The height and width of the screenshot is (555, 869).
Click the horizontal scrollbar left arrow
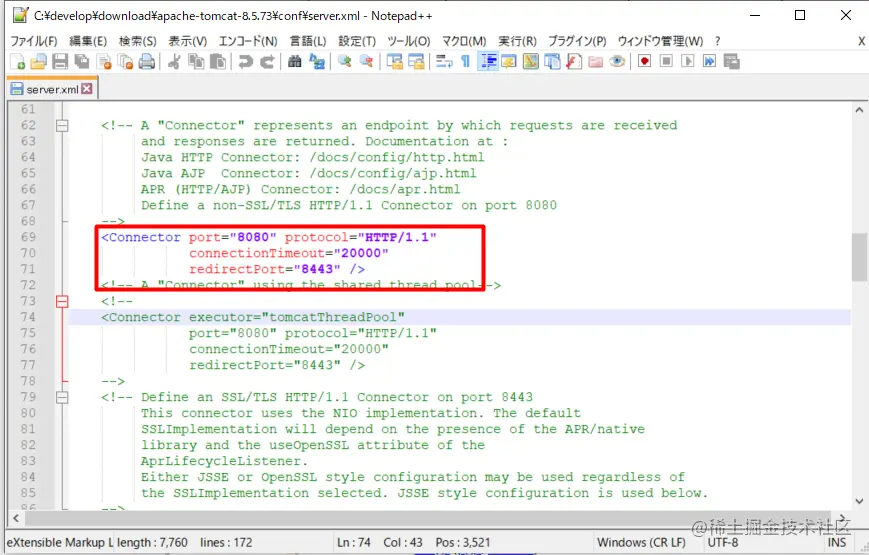click(x=16, y=518)
